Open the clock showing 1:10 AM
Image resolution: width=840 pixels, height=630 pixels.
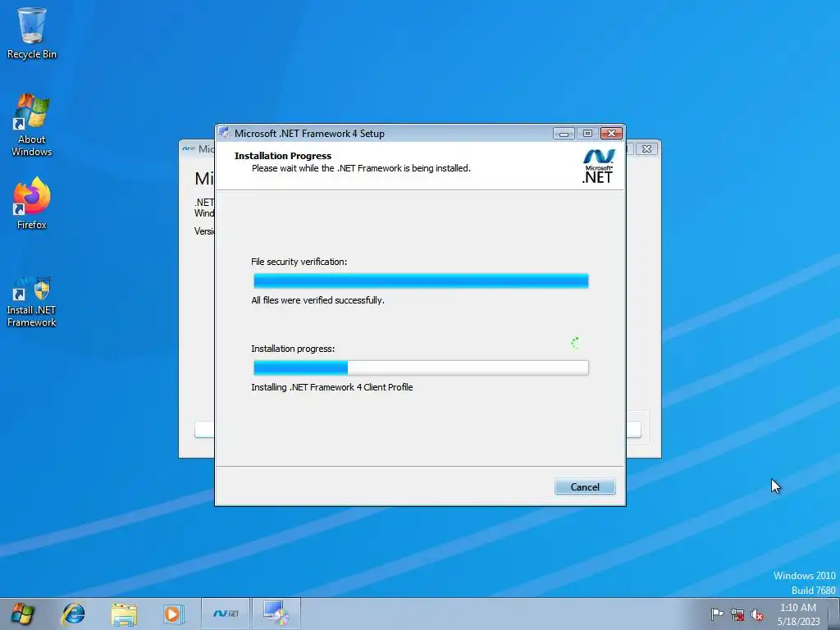pyautogui.click(x=798, y=614)
